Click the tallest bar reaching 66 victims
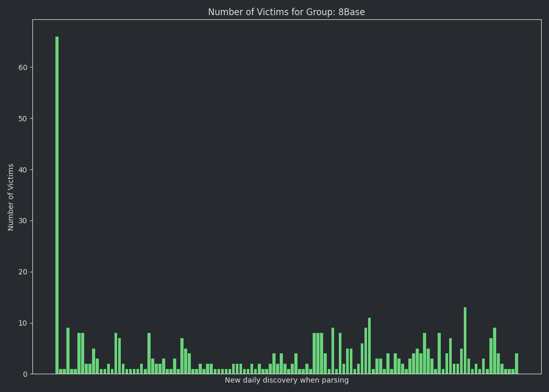This screenshot has width=549, height=392. (x=57, y=205)
